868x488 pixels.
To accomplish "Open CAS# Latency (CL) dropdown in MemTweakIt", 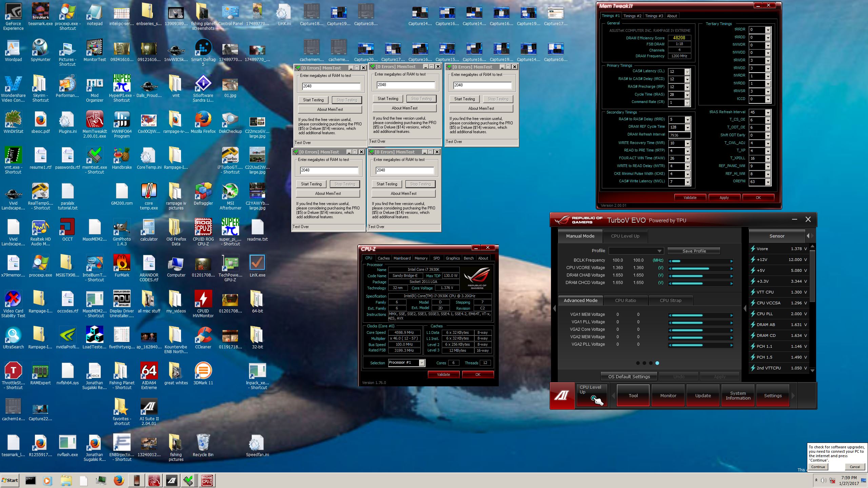I will (687, 72).
